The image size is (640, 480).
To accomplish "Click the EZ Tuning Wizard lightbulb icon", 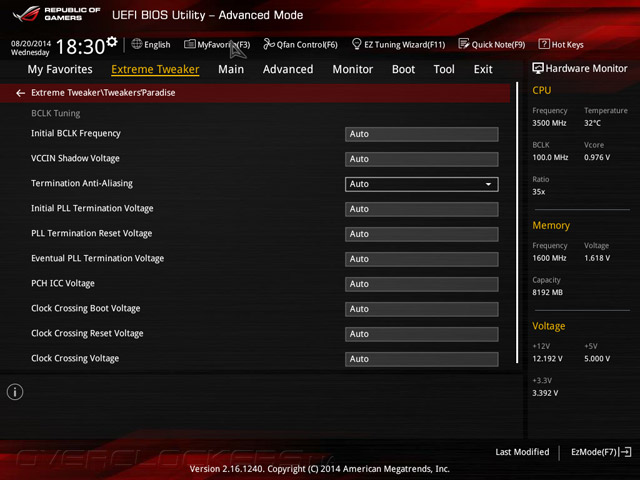I will coord(356,44).
